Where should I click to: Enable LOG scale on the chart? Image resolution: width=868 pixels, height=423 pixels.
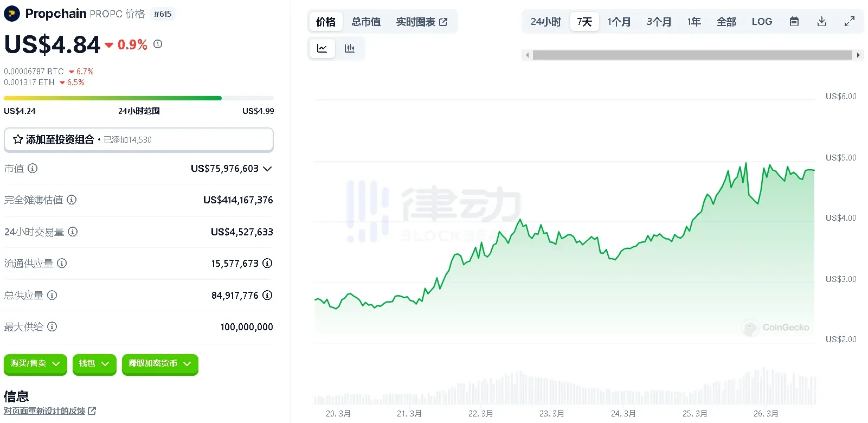(x=762, y=22)
